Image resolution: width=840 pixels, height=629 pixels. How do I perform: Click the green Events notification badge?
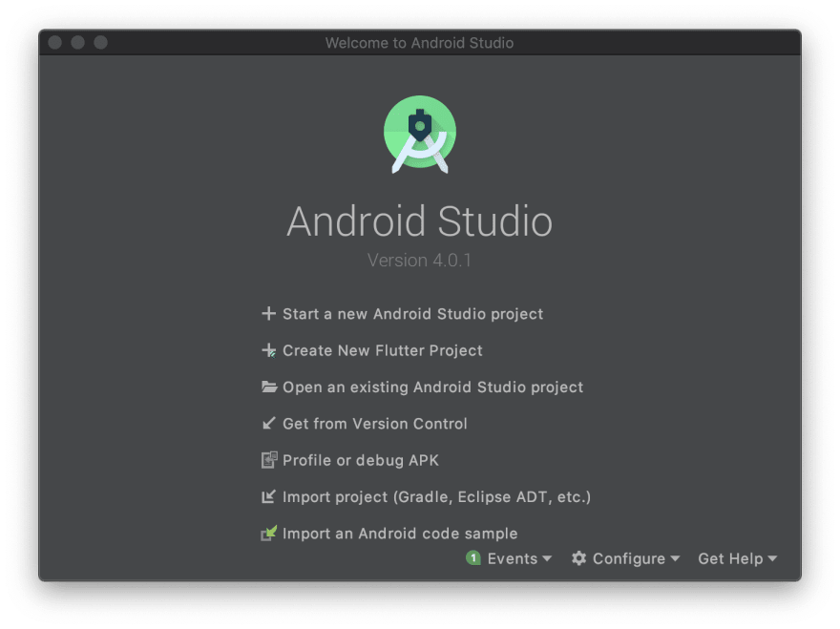pos(473,558)
